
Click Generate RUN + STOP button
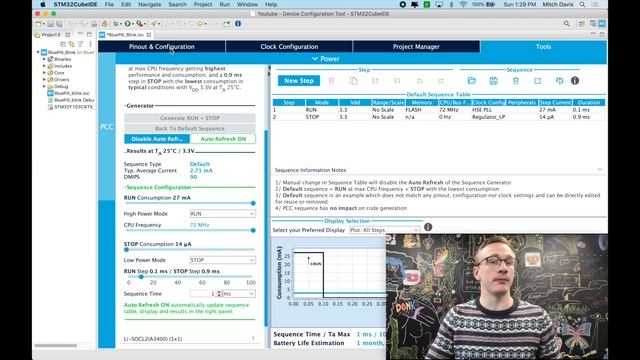pos(190,118)
